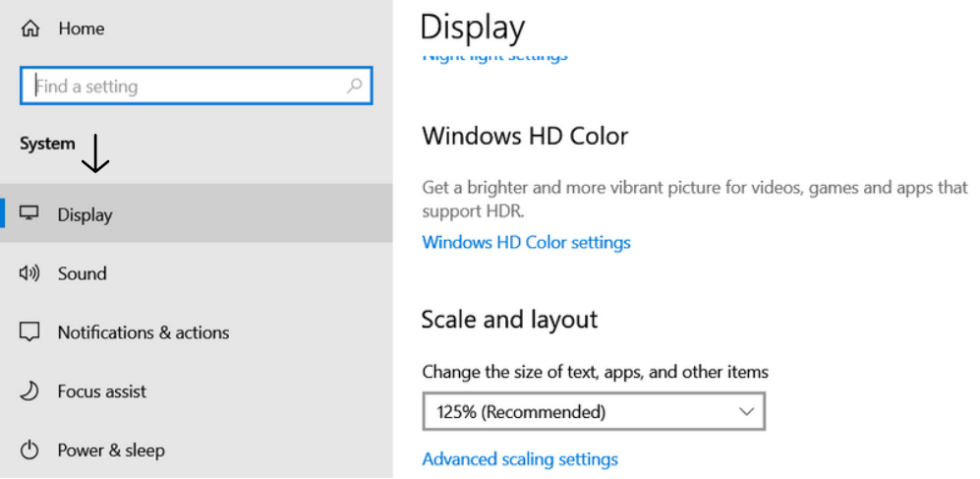Click the Display page title
980x479 pixels.
point(473,27)
